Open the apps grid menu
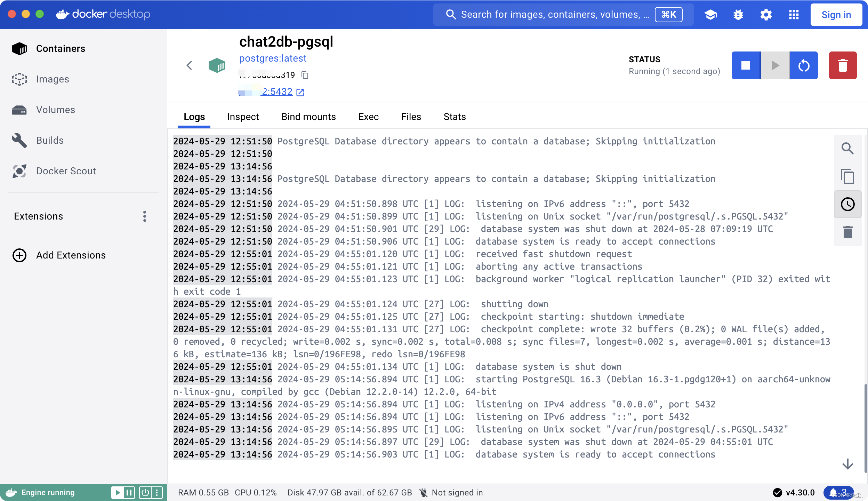 click(x=794, y=15)
